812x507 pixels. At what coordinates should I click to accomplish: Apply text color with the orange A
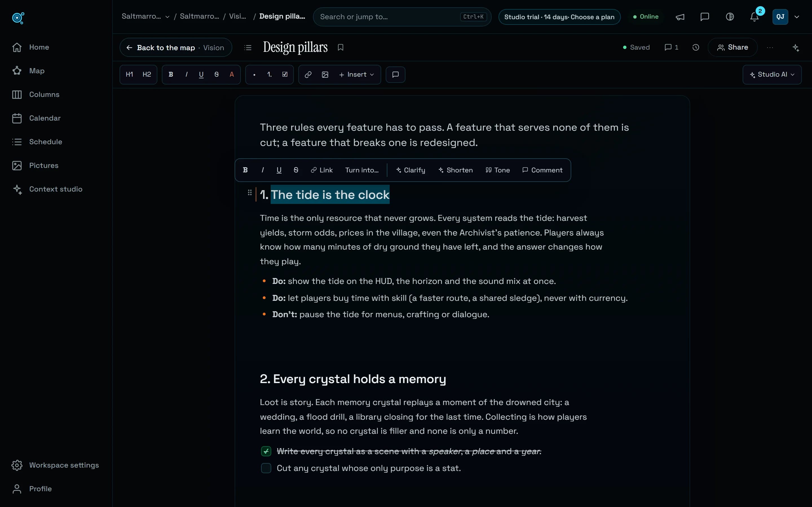pos(231,74)
